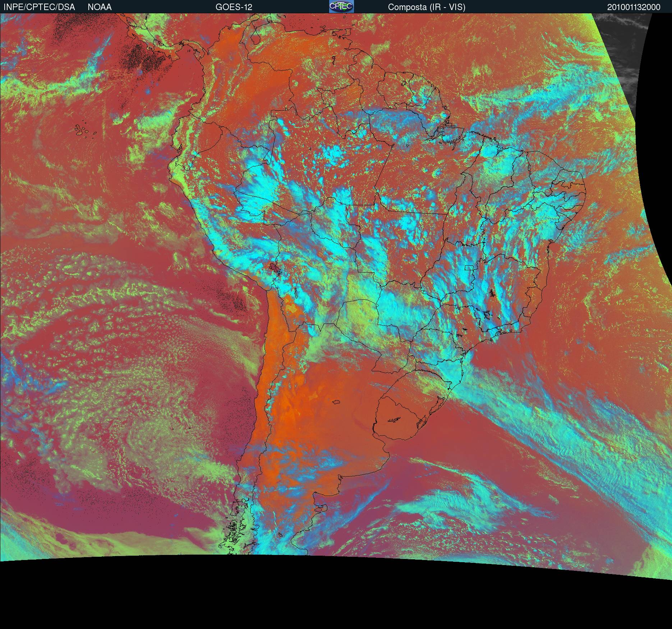
Task: Click the 201001132000 timestamp
Action: tap(634, 7)
